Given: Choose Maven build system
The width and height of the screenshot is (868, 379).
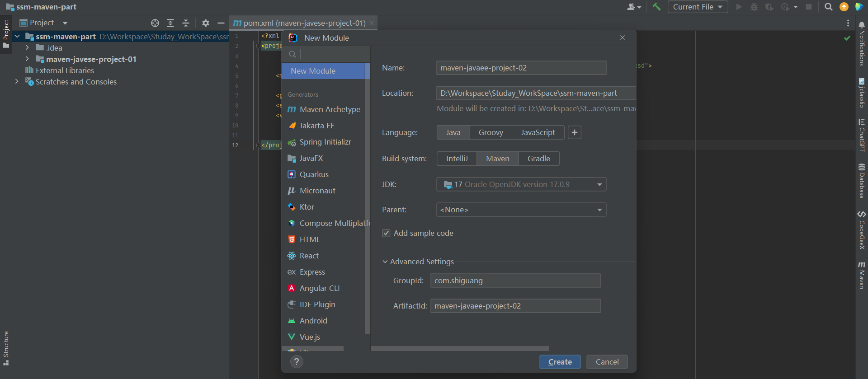Looking at the screenshot, I should [x=498, y=159].
